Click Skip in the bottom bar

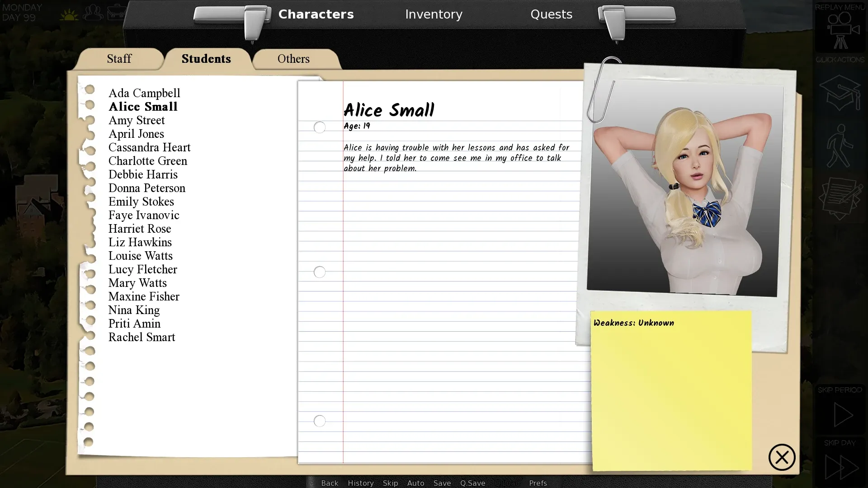point(390,483)
